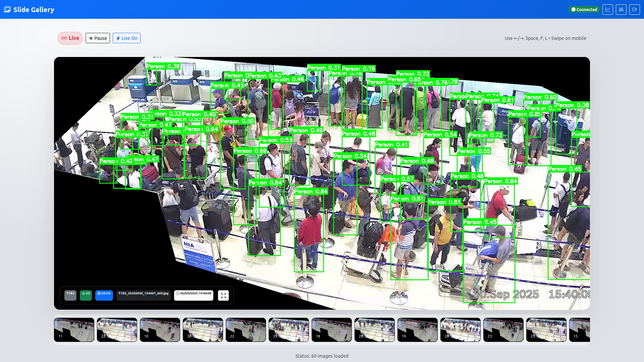Choose the thumbnail labeled 19

click(418, 330)
